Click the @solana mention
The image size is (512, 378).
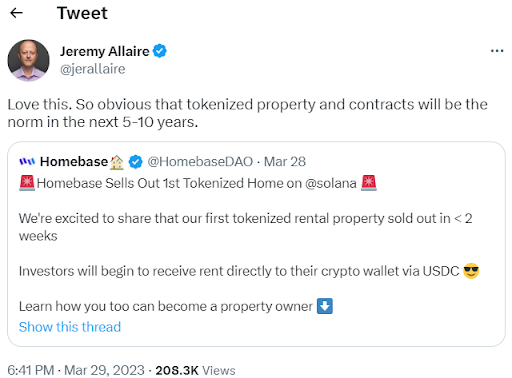331,183
